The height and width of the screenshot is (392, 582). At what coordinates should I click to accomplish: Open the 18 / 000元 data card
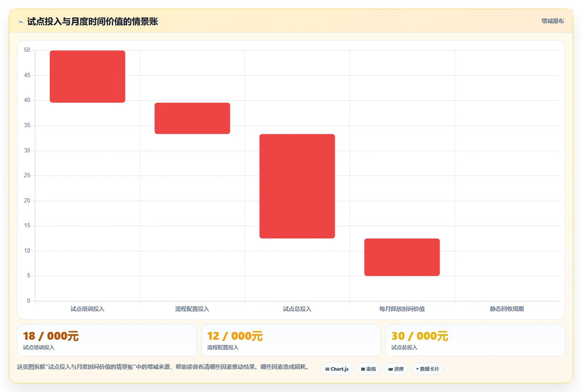tap(107, 340)
